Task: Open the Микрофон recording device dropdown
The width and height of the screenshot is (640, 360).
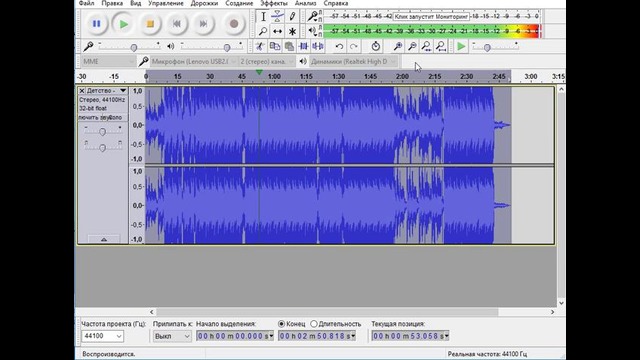Action: [193, 62]
